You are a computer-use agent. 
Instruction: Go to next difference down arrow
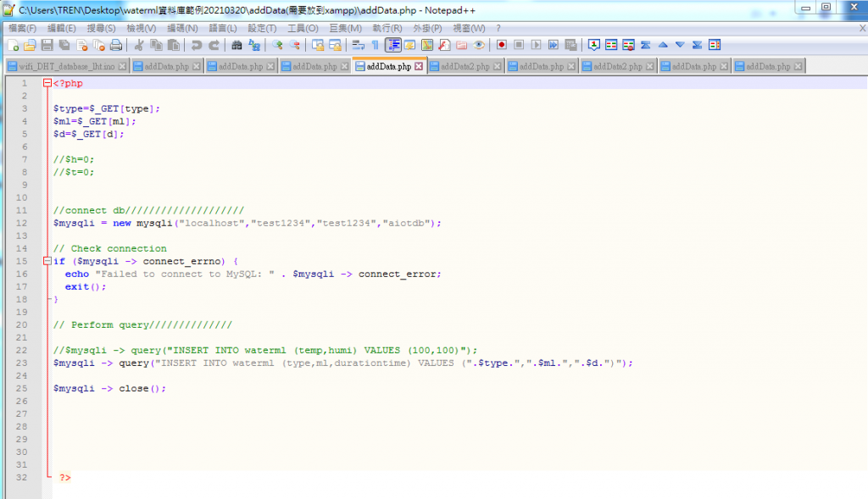pos(680,46)
